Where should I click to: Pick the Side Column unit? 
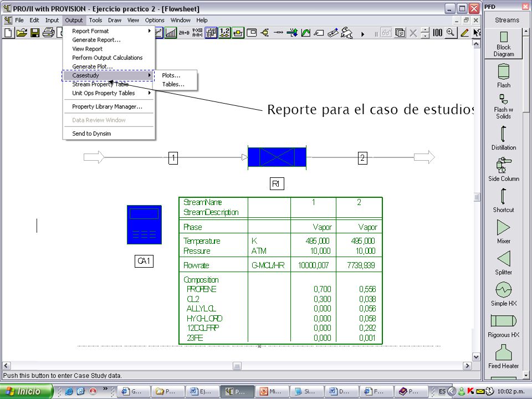504,170
